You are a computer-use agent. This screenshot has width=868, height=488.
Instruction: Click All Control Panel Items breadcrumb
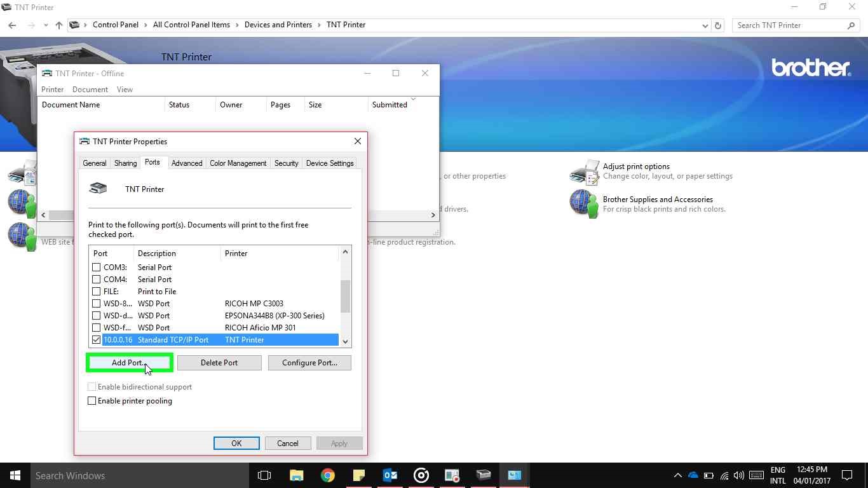click(x=191, y=25)
